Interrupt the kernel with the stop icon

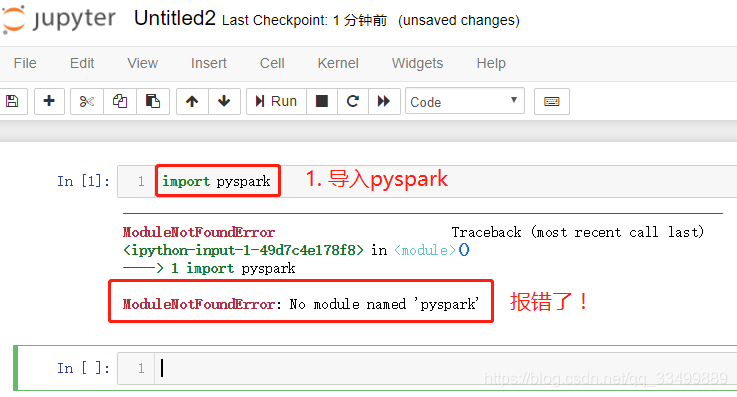click(322, 101)
